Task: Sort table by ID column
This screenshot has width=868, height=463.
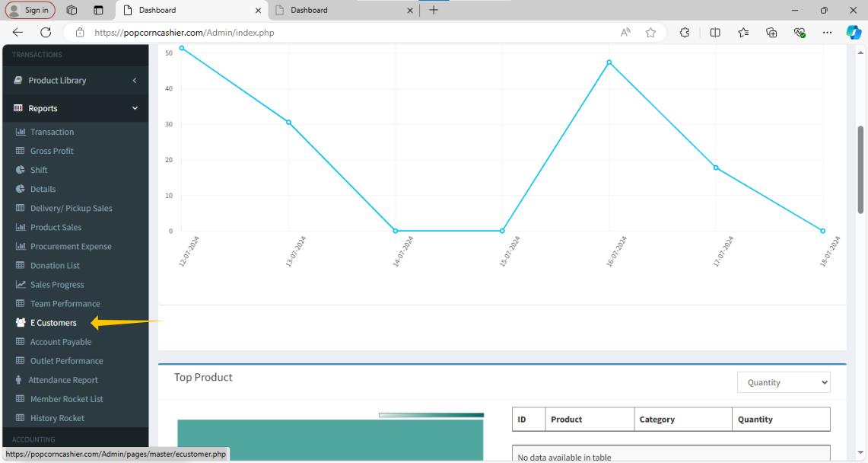Action: pos(529,420)
